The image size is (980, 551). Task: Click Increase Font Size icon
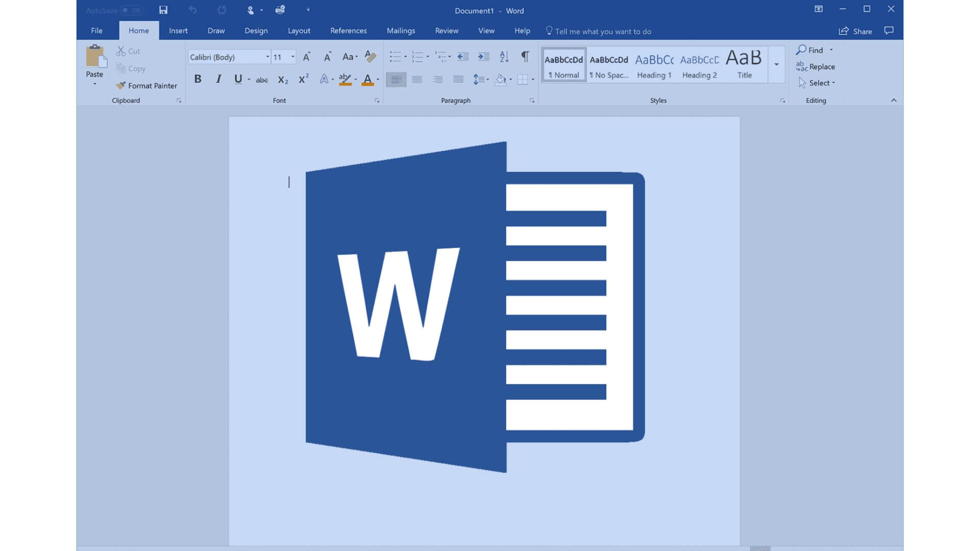307,57
